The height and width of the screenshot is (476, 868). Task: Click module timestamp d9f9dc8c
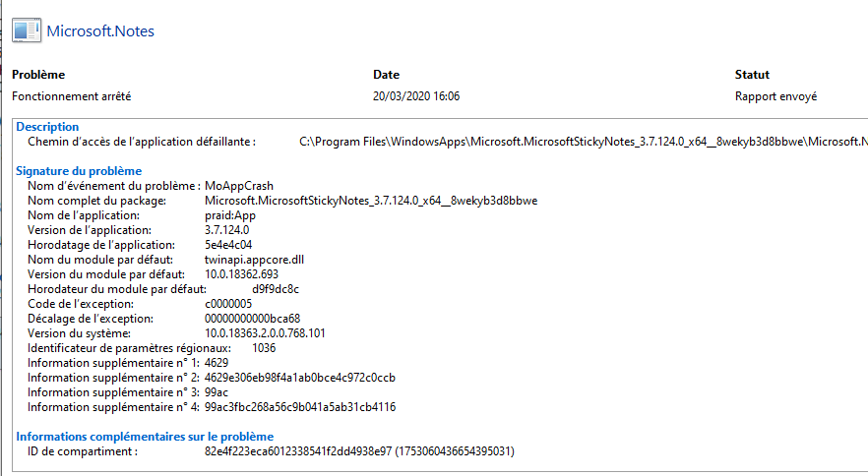(276, 289)
